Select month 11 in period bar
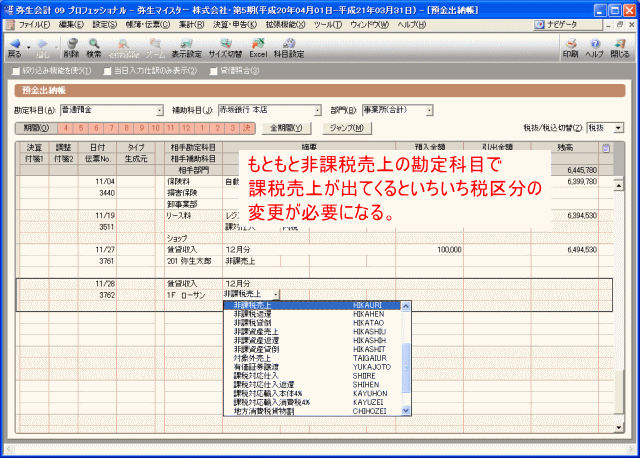Viewport: 640px width, 458px height. pos(171,128)
